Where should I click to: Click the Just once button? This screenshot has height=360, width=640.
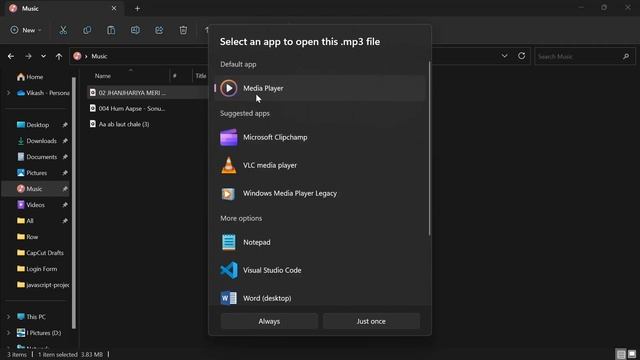coord(371,321)
